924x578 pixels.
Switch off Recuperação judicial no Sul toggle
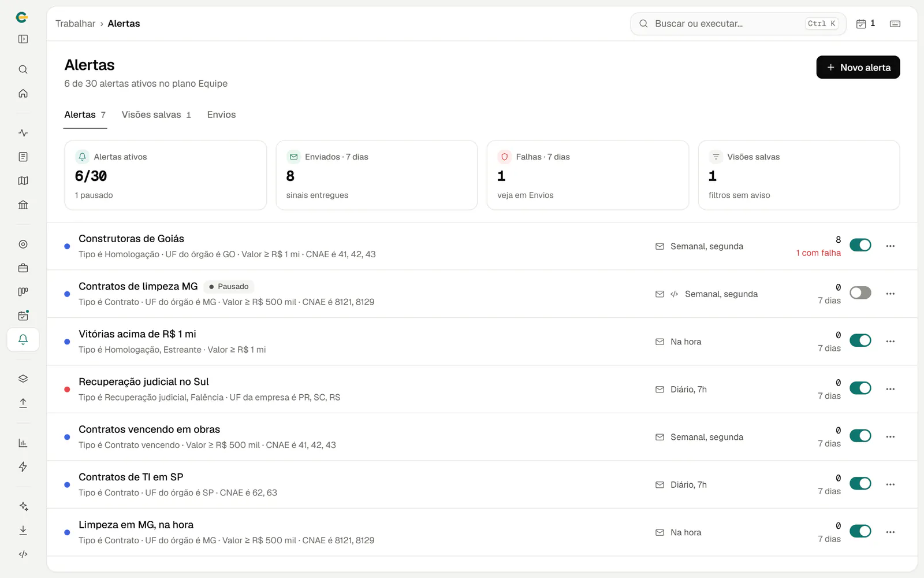point(860,388)
